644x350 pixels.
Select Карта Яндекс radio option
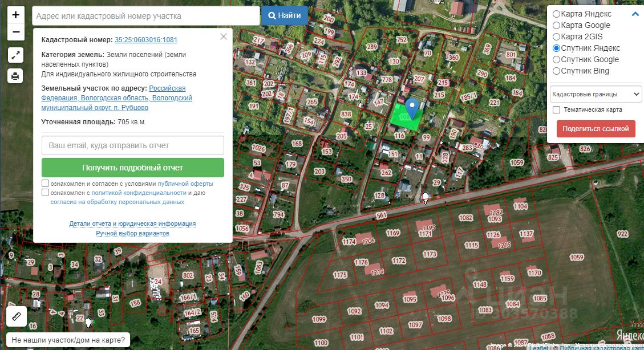click(x=556, y=14)
